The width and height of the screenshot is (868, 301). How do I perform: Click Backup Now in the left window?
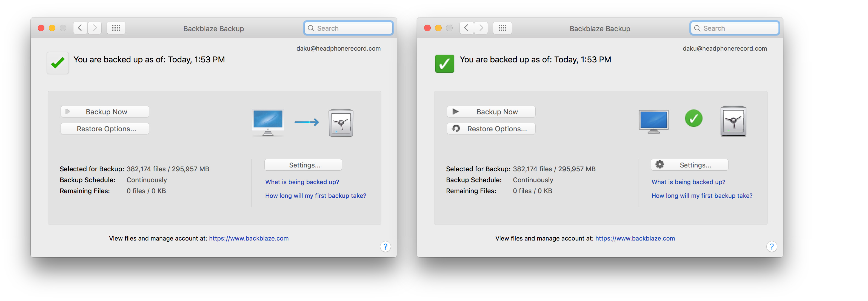tap(105, 112)
